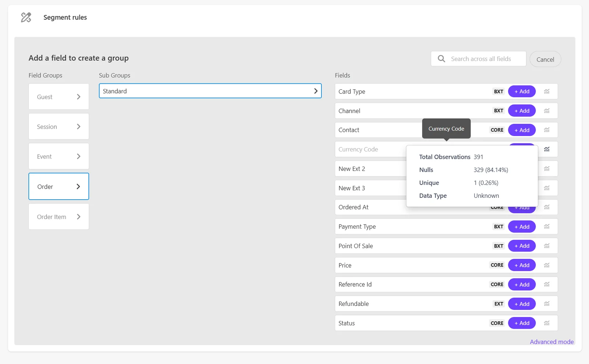Screen dimensions: 589x364
Task: Show statistics chart icon for New Ext 2
Action: tap(547, 169)
